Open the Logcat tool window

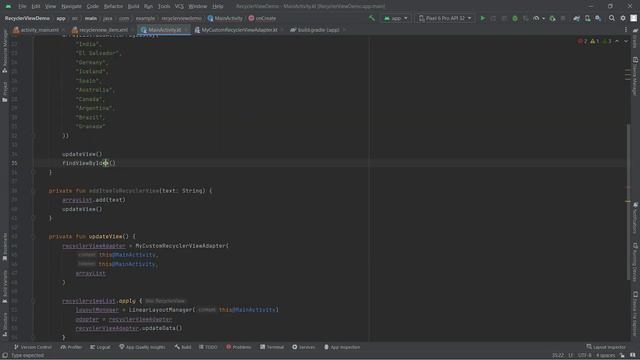(100, 347)
